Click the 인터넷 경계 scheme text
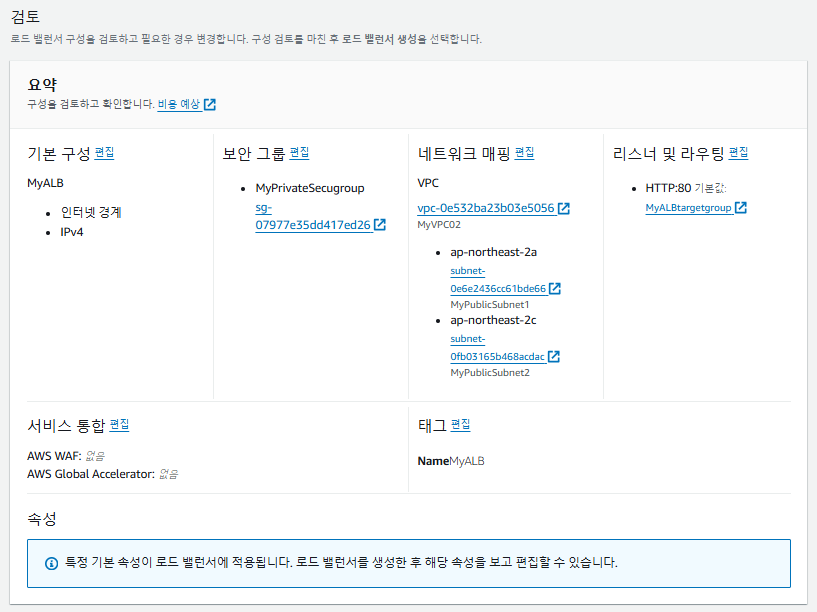817x612 pixels. [91, 213]
